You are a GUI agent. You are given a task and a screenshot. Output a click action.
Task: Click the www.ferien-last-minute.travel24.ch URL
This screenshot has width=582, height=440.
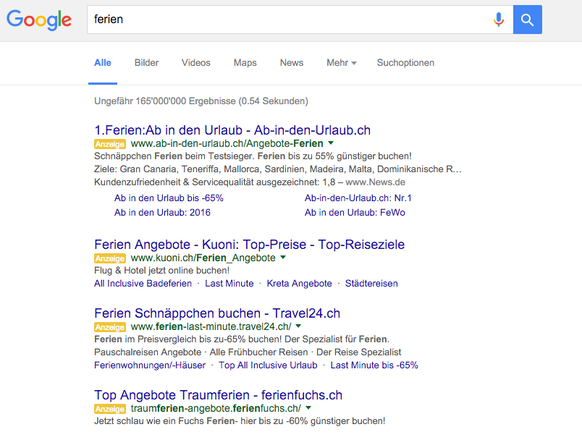(211, 327)
